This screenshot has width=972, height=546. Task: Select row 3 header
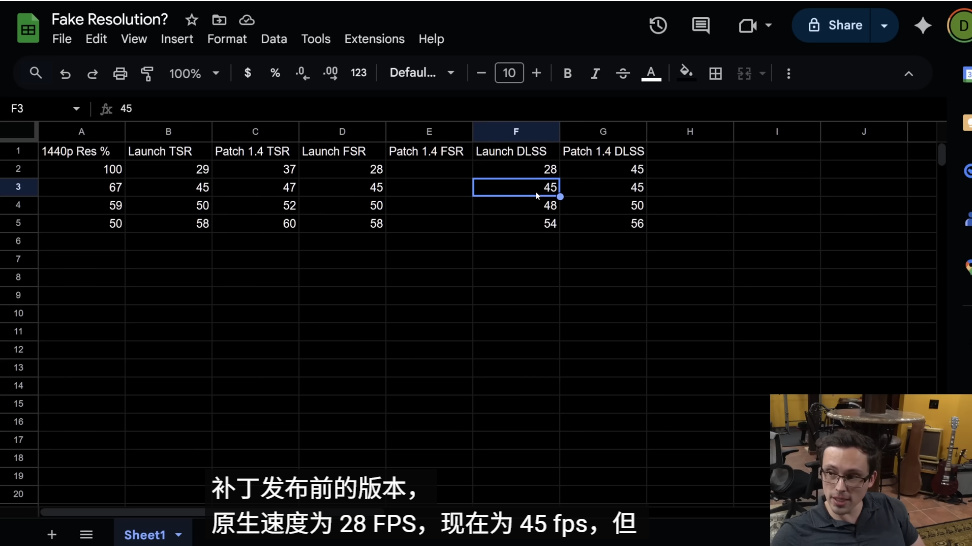[x=19, y=187]
